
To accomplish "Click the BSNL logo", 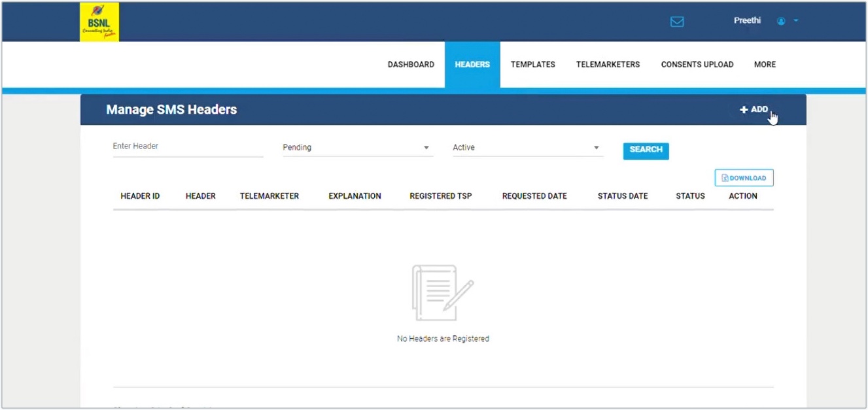I will click(98, 21).
